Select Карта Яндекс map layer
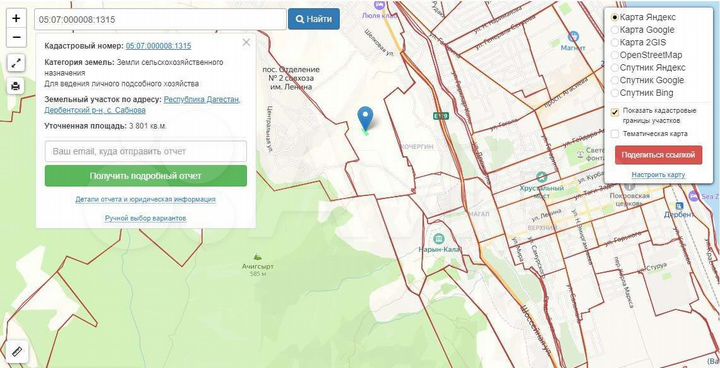Viewport: 720px width, 368px height. pos(614,17)
